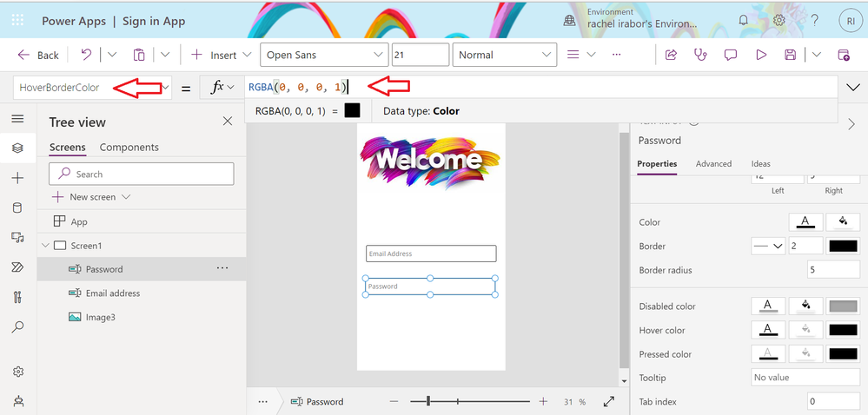Close the Tree view panel
Viewport: 868px width, 415px height.
click(228, 122)
